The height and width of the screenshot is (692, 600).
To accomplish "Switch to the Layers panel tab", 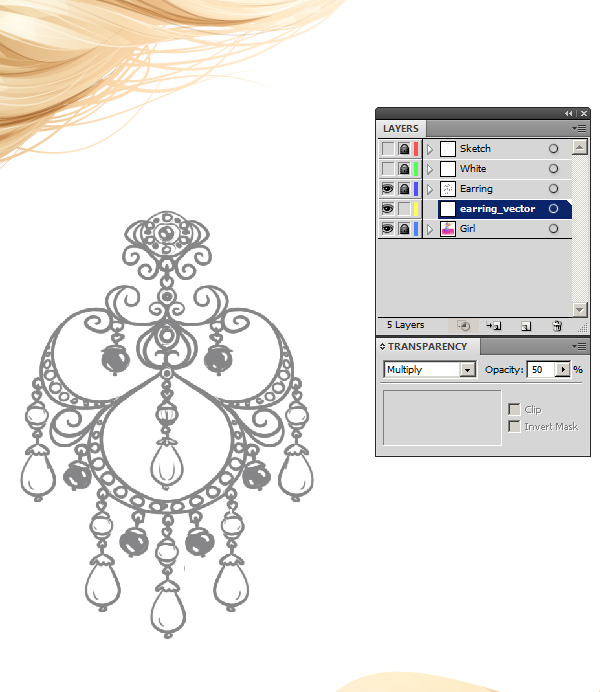I will pyautogui.click(x=401, y=129).
